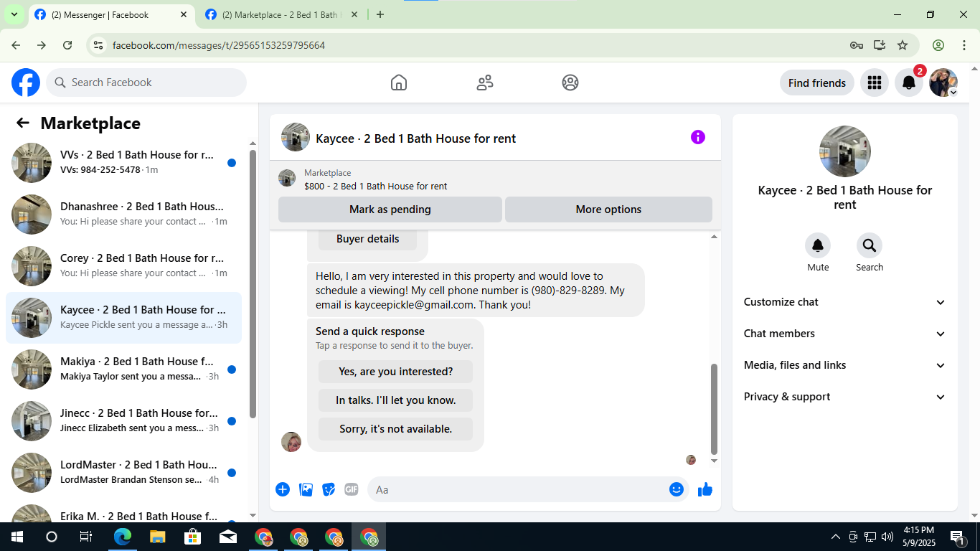Open Task View on the taskbar
Screen dimensions: 980x551
86,537
